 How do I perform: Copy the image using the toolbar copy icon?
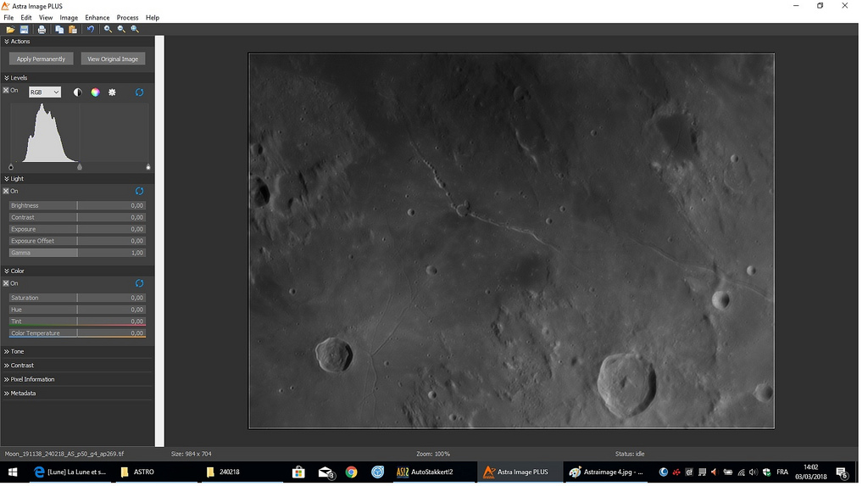pos(59,30)
